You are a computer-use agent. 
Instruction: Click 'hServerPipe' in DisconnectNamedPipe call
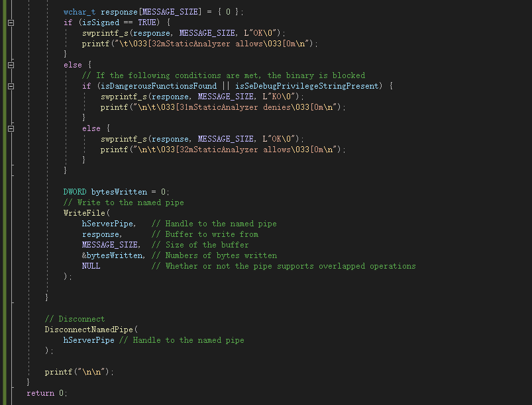pos(89,340)
